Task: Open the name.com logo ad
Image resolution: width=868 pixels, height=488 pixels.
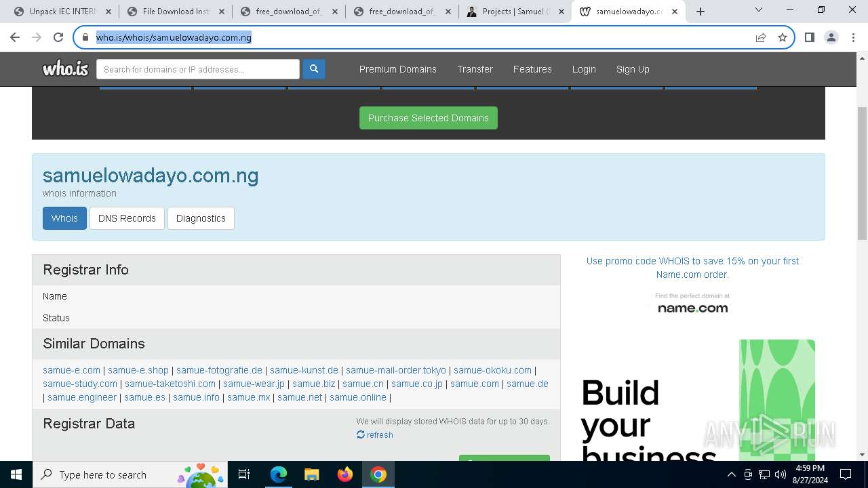Action: [x=692, y=304]
